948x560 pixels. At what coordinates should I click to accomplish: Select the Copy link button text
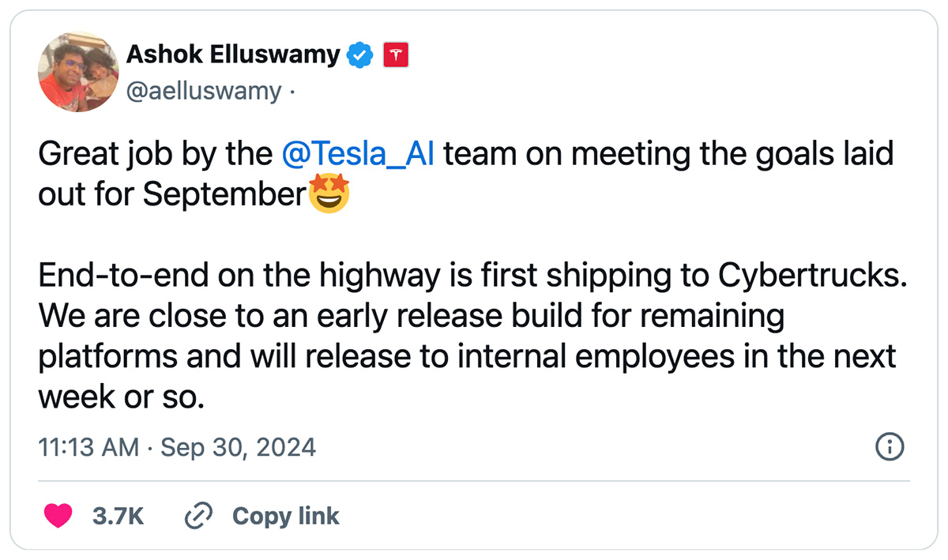[x=285, y=517]
